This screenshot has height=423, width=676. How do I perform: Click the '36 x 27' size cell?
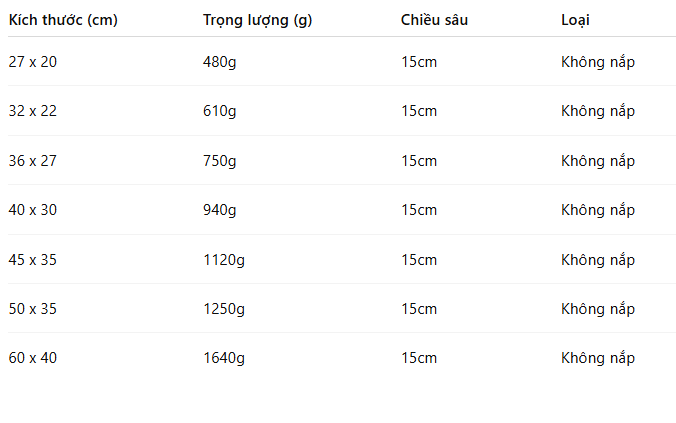pos(33,161)
